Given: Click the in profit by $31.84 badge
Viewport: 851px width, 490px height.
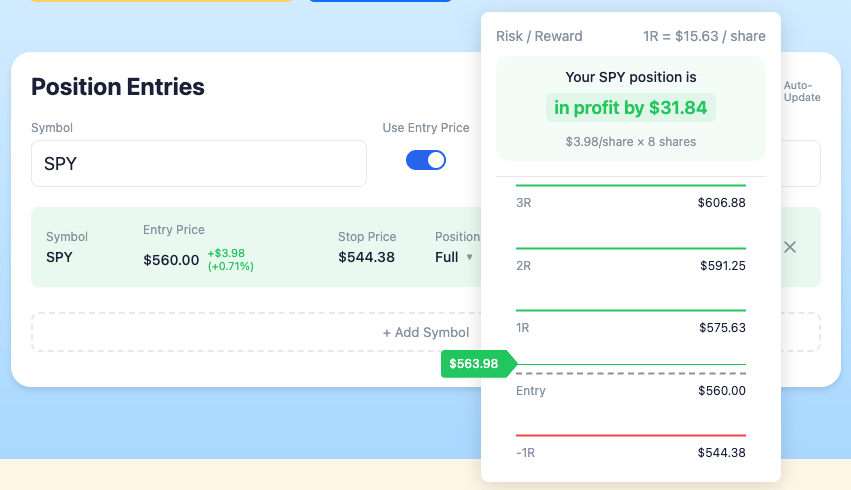Looking at the screenshot, I should [x=631, y=107].
